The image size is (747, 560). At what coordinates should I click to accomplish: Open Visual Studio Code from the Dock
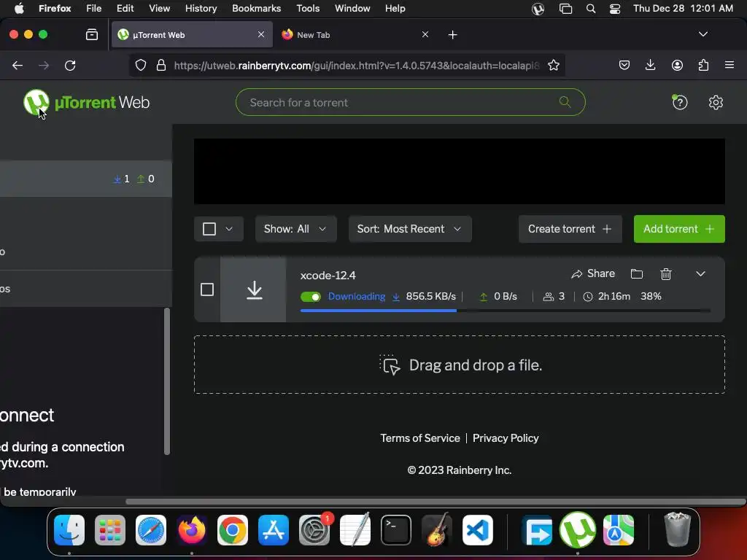click(x=478, y=530)
